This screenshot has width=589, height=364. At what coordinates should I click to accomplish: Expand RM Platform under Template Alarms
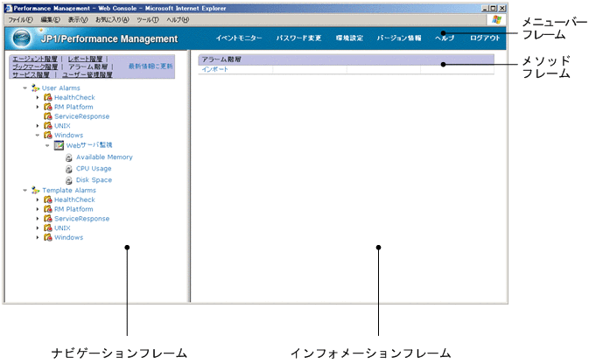(x=37, y=209)
